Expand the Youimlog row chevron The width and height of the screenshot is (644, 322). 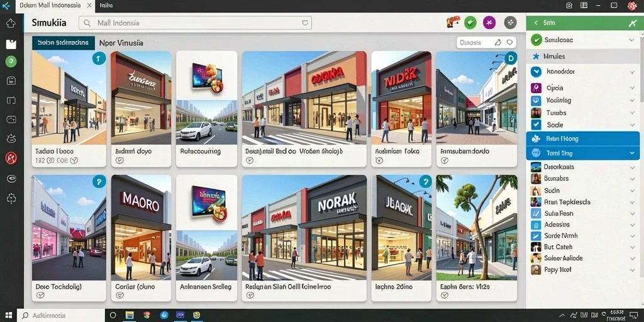(631, 100)
